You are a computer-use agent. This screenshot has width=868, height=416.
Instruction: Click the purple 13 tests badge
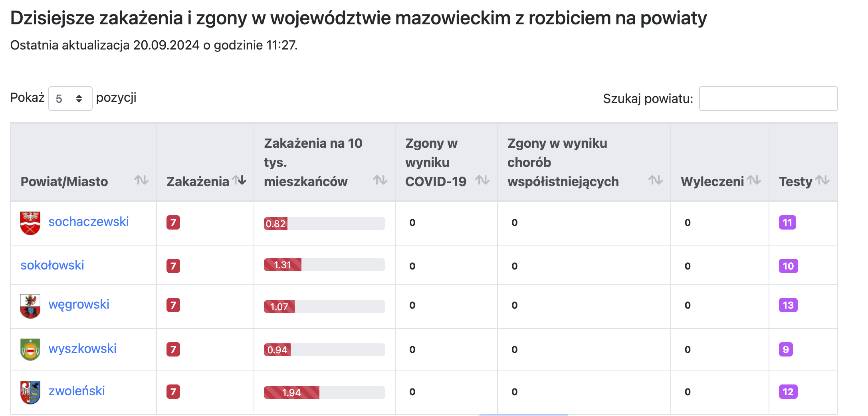click(x=788, y=305)
